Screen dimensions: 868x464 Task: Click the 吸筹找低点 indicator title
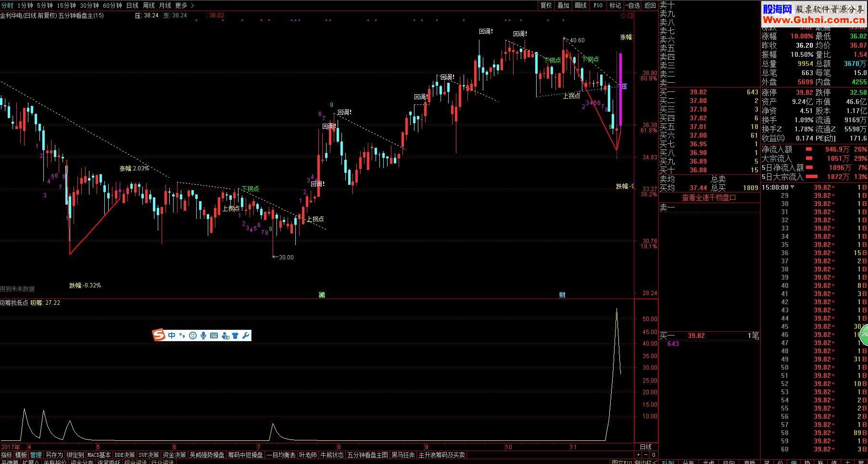14,303
